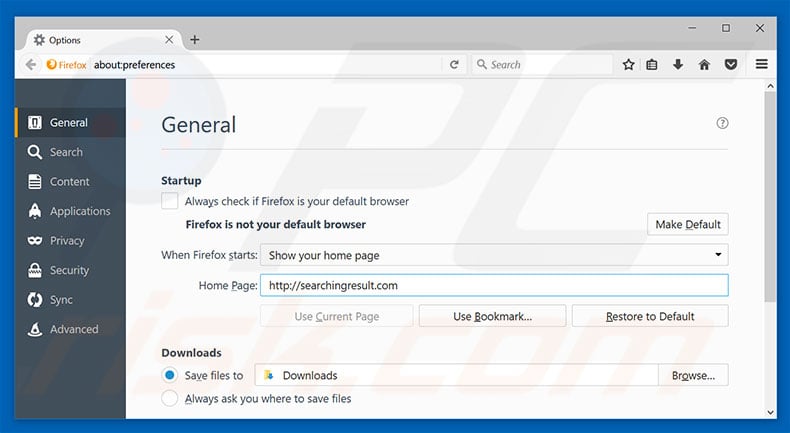
Task: Click the toolbar Search field
Action: [542, 65]
